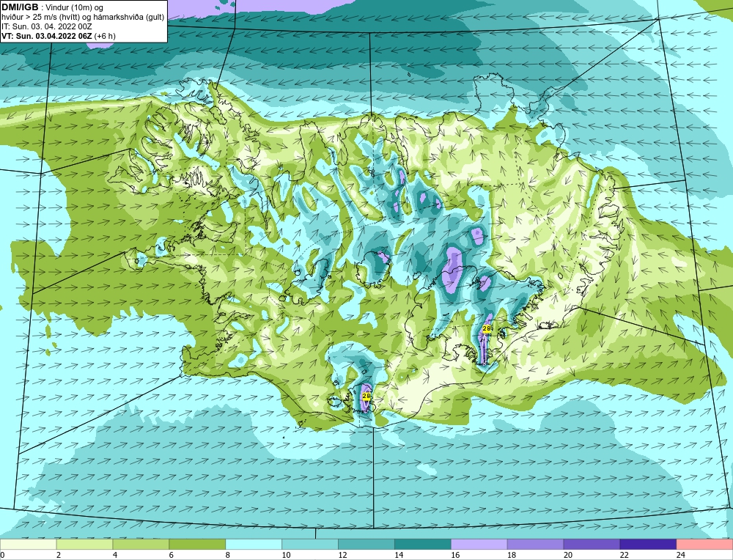The image size is (733, 560).
Task: Select the dark green 6–8 m/s legend swatch
Action: click(197, 545)
